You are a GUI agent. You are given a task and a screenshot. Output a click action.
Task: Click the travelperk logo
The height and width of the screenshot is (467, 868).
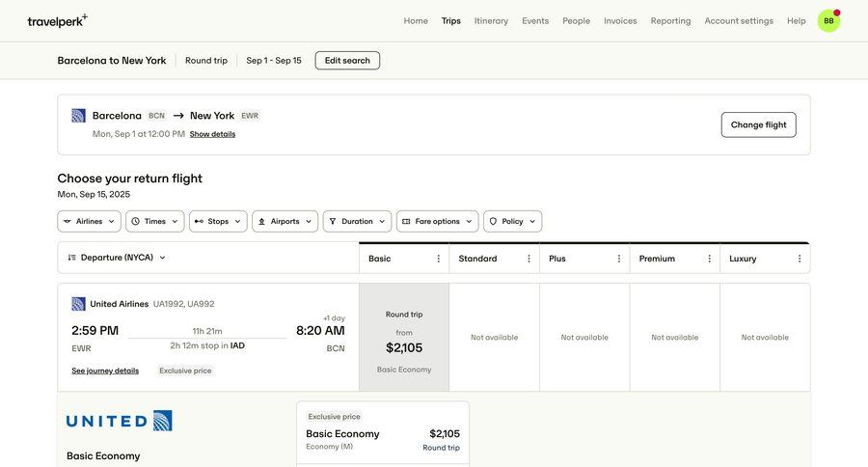pyautogui.click(x=57, y=20)
